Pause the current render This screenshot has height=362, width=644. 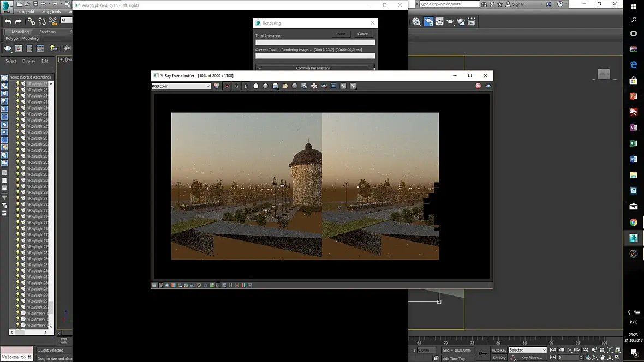pyautogui.click(x=340, y=34)
